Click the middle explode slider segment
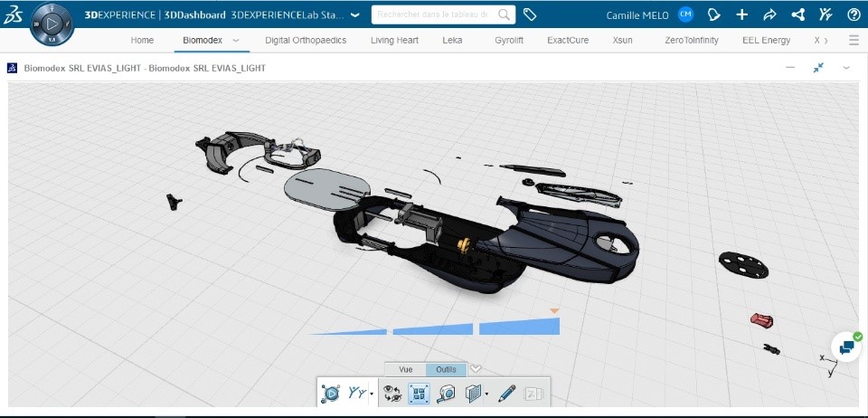The image size is (868, 418). (x=433, y=329)
